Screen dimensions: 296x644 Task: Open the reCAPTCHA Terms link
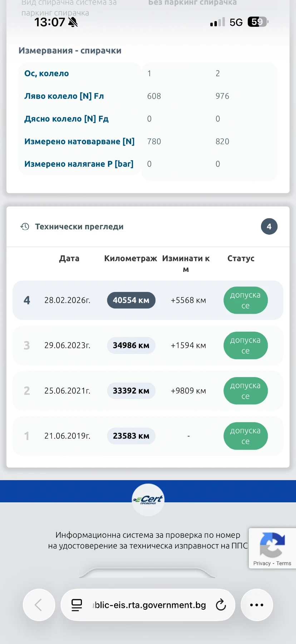click(x=284, y=563)
